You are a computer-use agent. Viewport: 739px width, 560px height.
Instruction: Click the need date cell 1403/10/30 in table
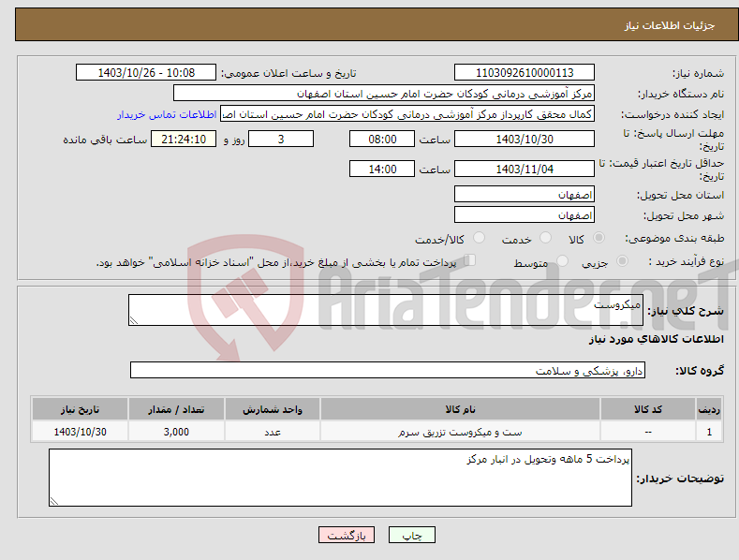[81, 432]
